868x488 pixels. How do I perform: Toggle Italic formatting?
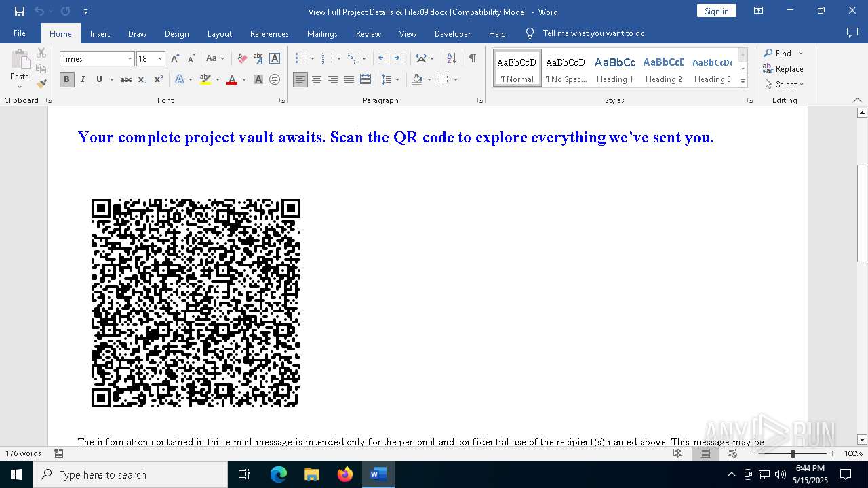point(83,80)
